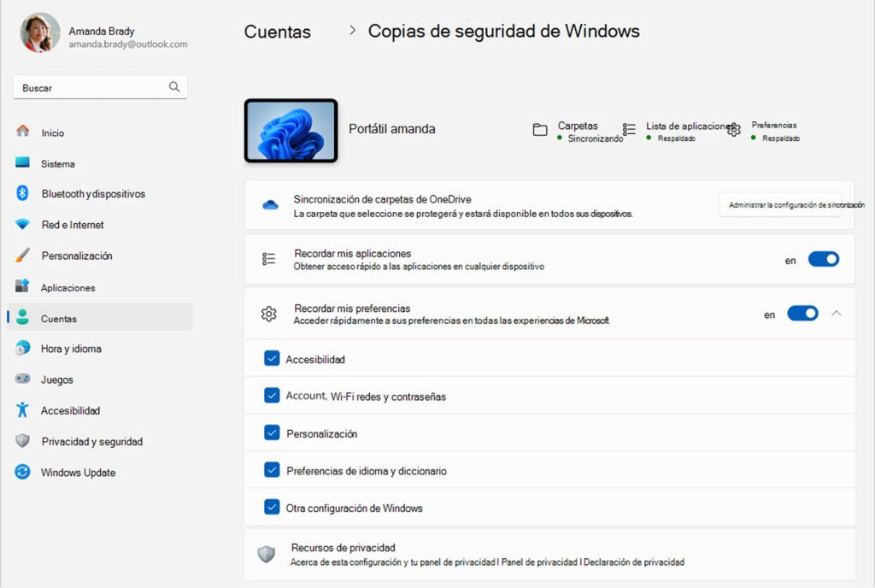Click the Privacidad y seguridad shield icon
Image resolution: width=875 pixels, height=588 pixels.
coord(23,442)
